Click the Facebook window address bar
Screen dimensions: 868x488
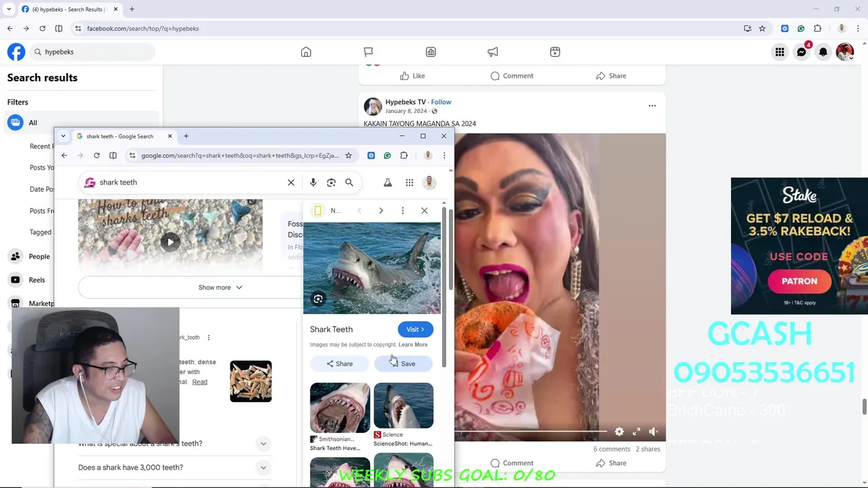[x=407, y=28]
